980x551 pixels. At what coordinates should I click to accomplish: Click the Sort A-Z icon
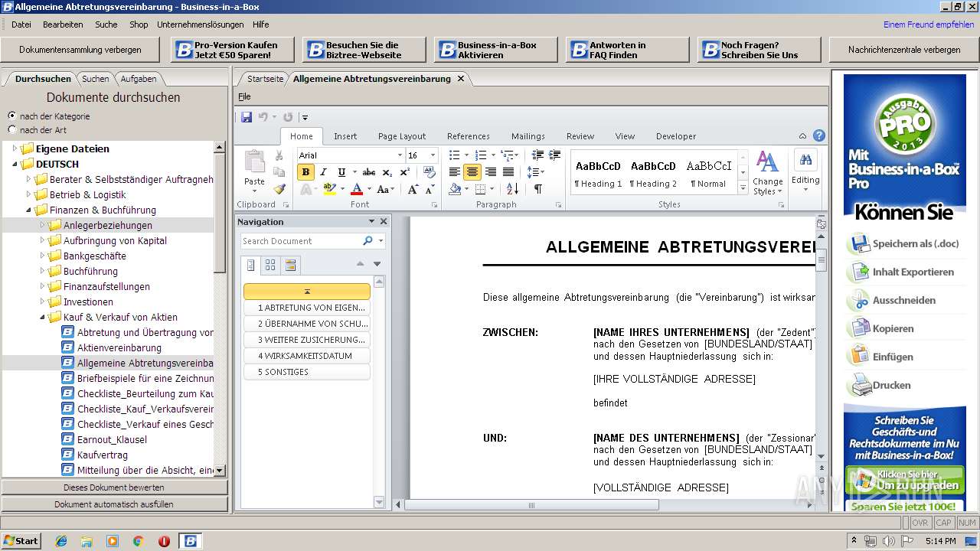(x=512, y=189)
